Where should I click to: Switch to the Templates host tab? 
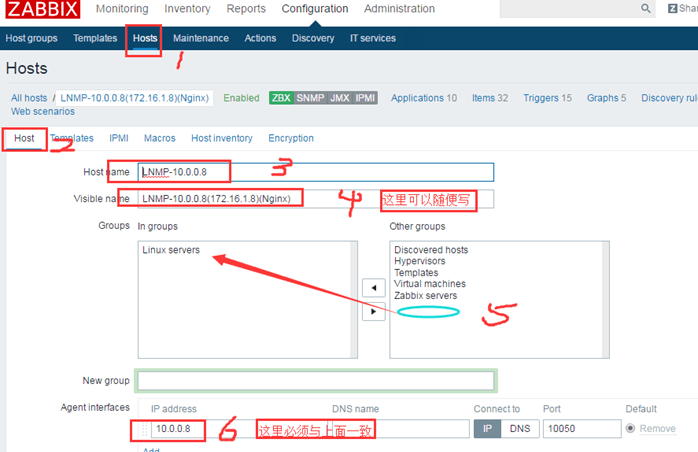point(72,138)
